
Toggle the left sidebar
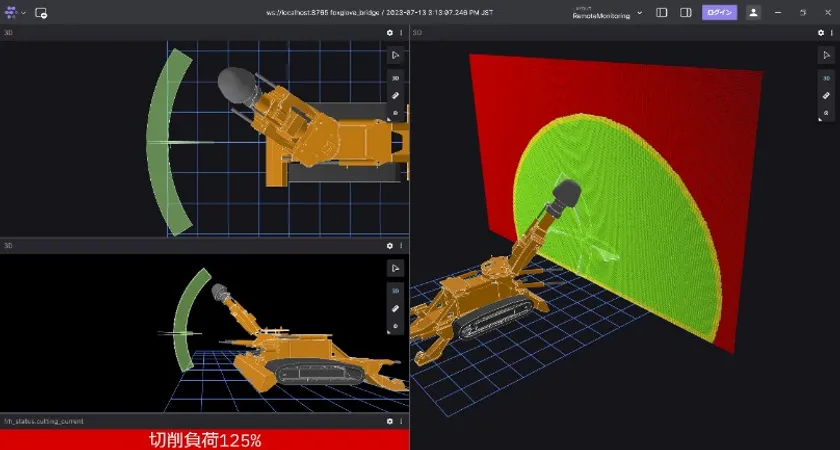[x=662, y=13]
